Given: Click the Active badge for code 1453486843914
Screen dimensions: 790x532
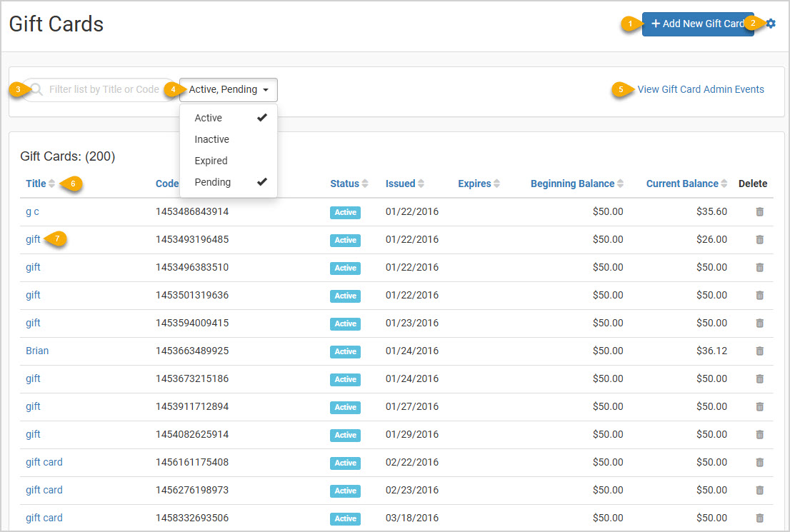Looking at the screenshot, I should point(345,212).
